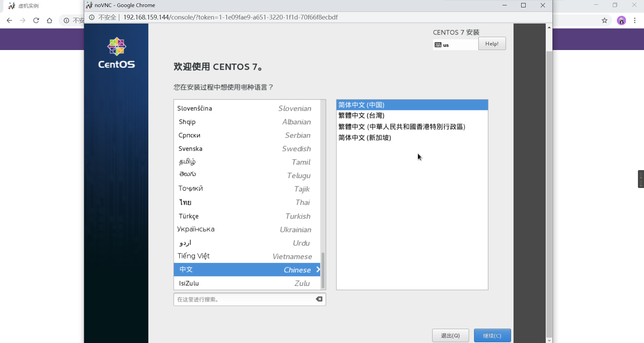Click the Chrome profile avatar

pos(622,20)
